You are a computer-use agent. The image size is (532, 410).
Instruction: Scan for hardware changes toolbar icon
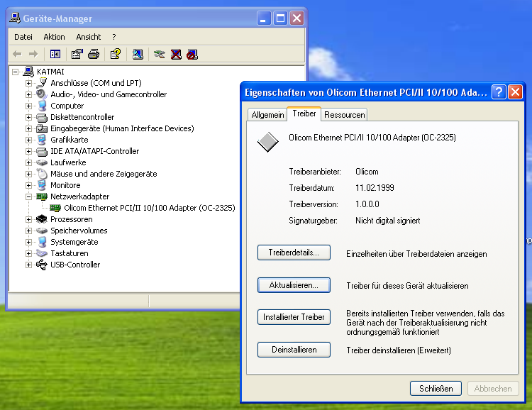[x=138, y=54]
